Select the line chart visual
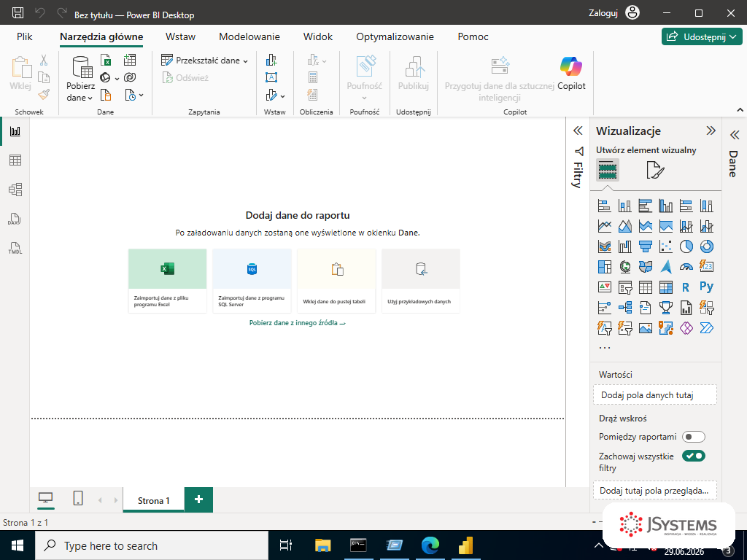747x560 pixels. click(x=604, y=226)
